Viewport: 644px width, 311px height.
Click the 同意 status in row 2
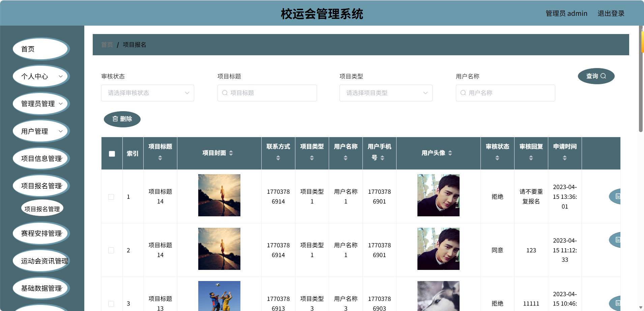[497, 250]
